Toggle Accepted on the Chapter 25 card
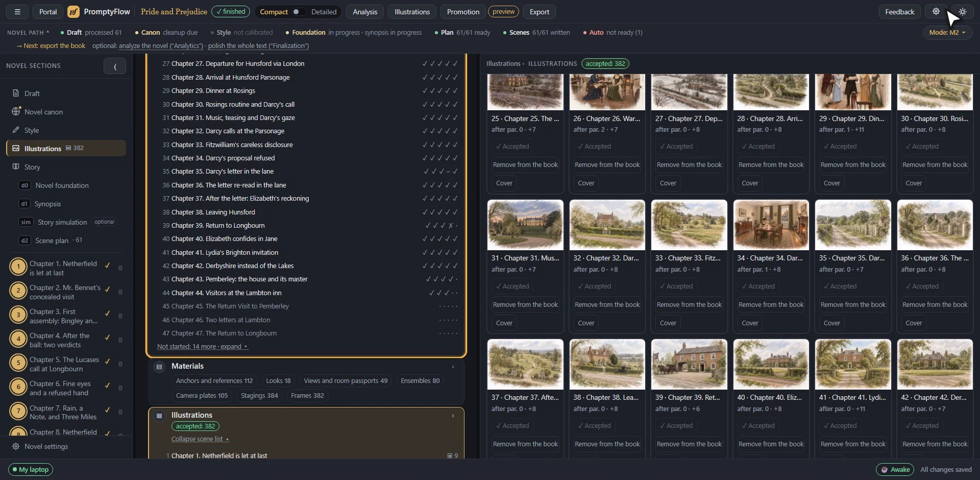Image resolution: width=980 pixels, height=480 pixels. [512, 147]
